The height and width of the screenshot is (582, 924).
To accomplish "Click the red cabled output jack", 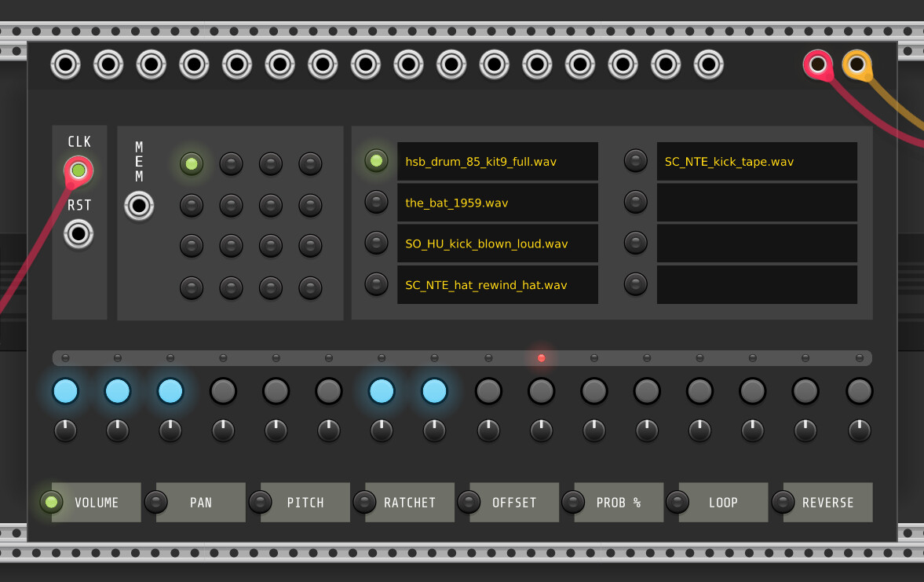I will 817,64.
